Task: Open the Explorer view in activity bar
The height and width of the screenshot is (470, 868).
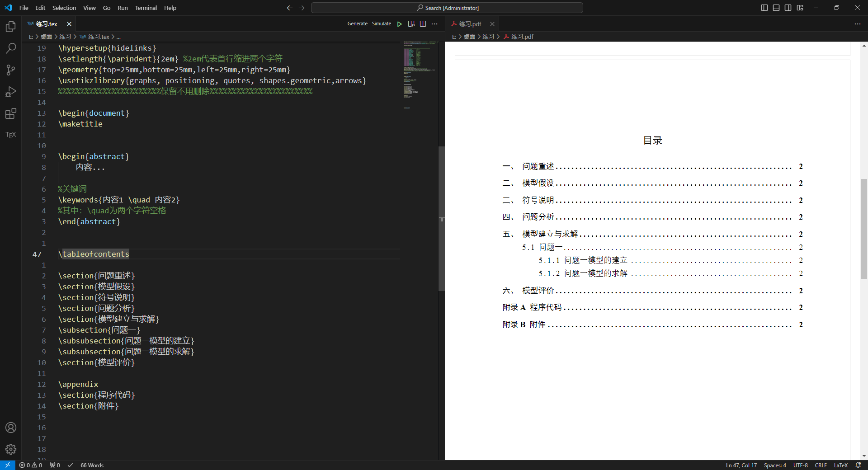Action: tap(11, 27)
